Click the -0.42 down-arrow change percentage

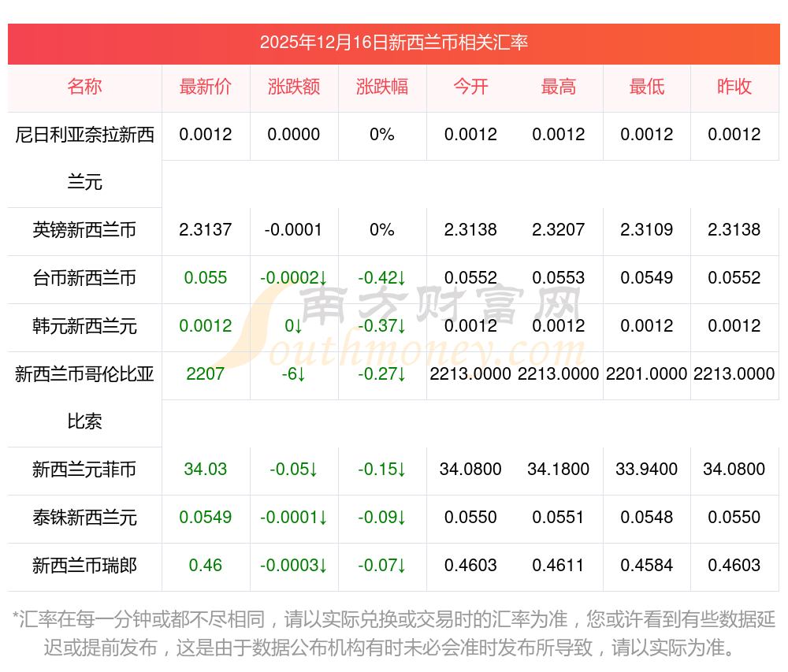[x=382, y=278]
